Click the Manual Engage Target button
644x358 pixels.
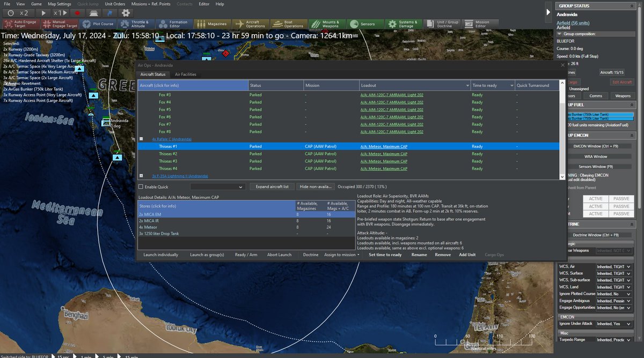coord(59,24)
